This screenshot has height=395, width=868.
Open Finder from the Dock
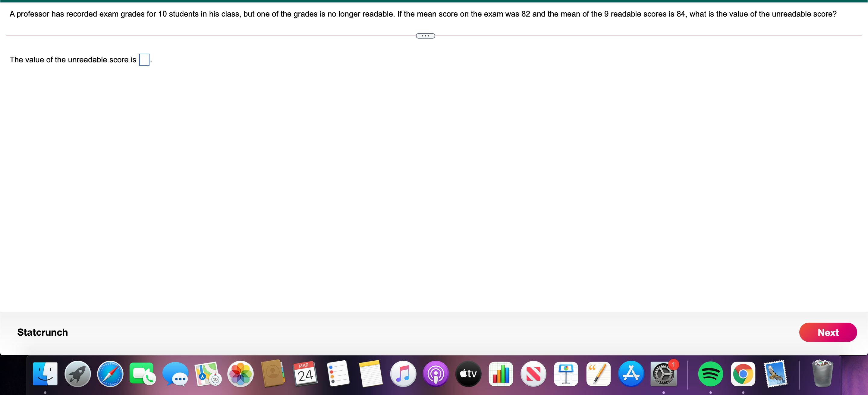46,374
